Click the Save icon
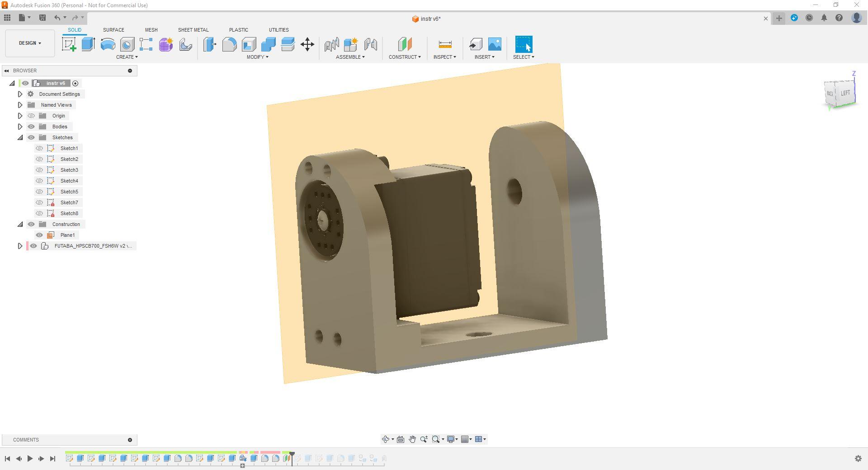Image resolution: width=868 pixels, height=470 pixels. 42,18
